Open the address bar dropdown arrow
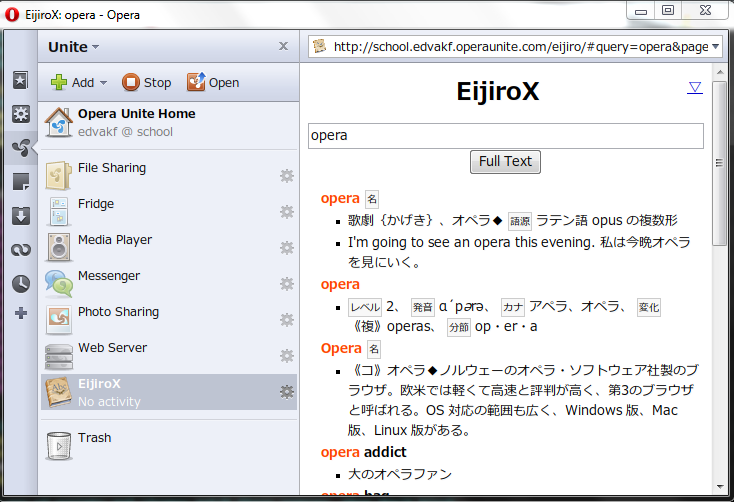This screenshot has height=502, width=734. pos(715,47)
